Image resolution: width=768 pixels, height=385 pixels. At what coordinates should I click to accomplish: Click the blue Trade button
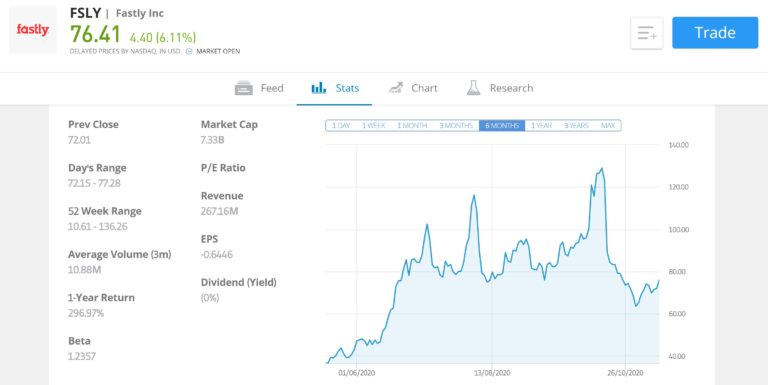coord(715,33)
